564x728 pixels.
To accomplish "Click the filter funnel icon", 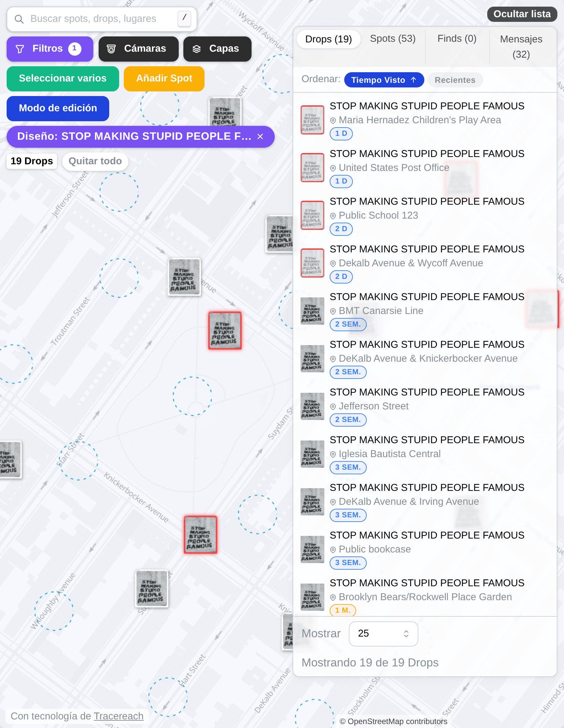I will click(x=20, y=49).
